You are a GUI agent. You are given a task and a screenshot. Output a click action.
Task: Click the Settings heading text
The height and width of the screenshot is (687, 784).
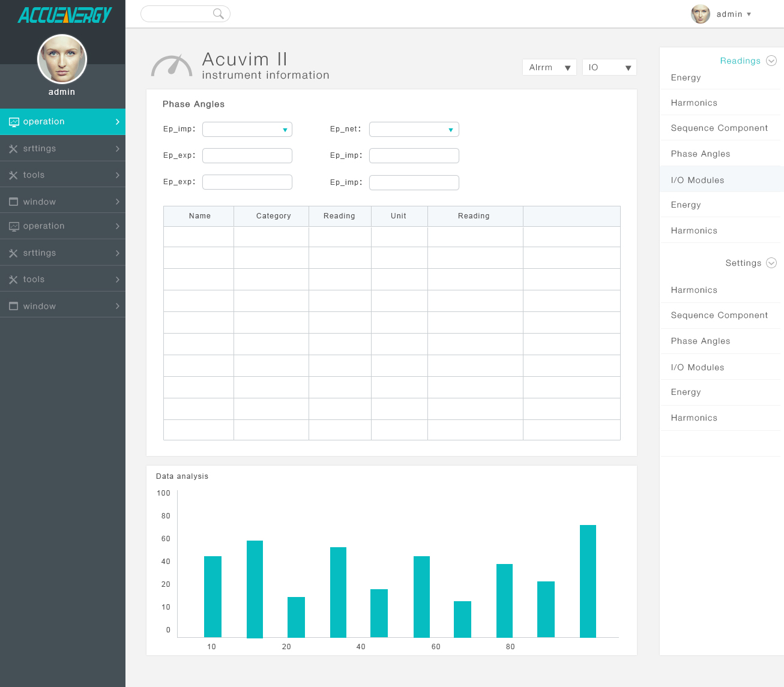tap(743, 263)
